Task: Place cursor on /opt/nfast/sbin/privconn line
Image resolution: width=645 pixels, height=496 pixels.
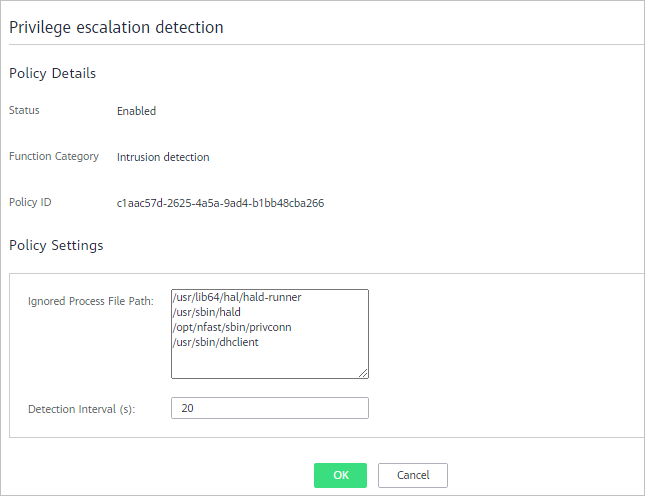Action: pos(232,327)
